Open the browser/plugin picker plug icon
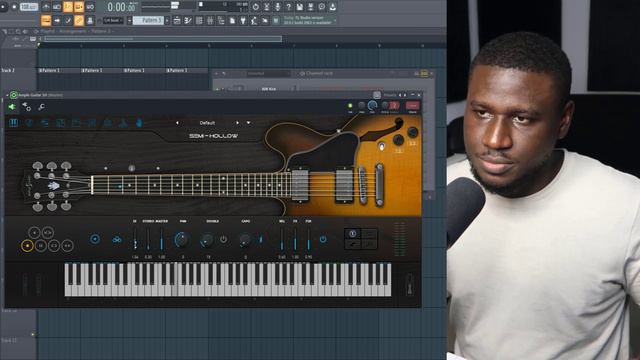This screenshot has height=360, width=640. (243, 20)
